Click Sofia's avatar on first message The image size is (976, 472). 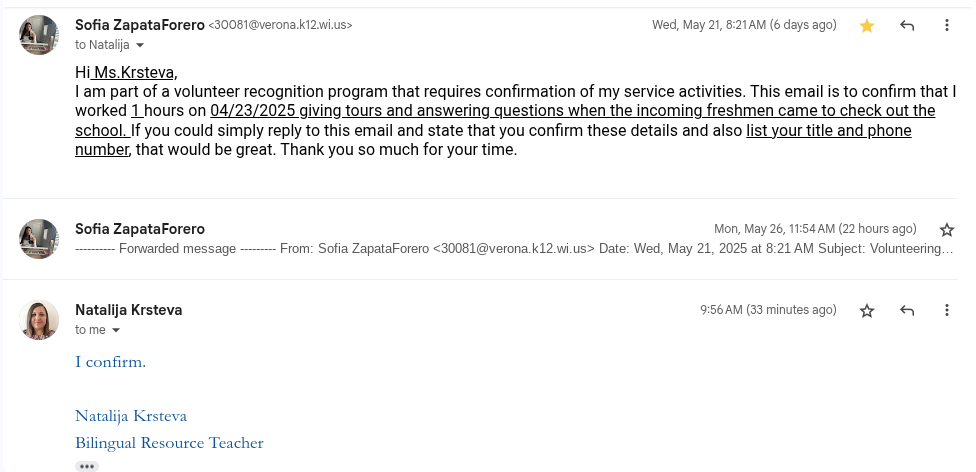39,35
